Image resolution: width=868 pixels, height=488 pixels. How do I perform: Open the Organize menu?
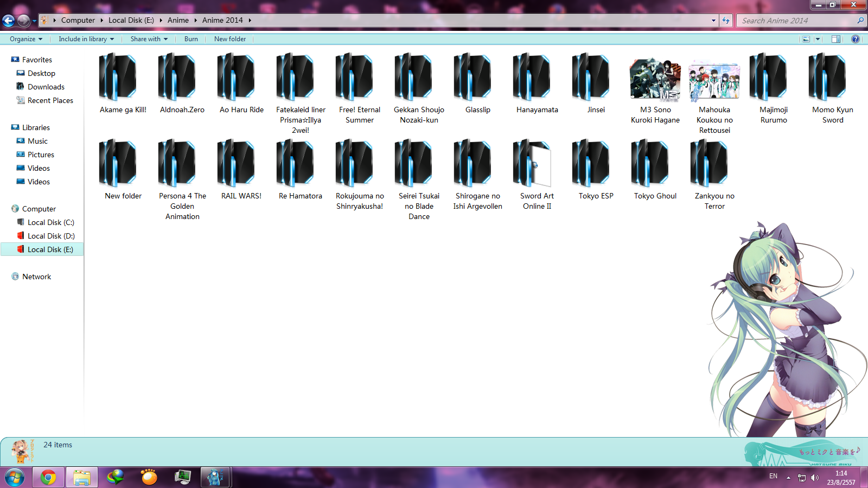(26, 39)
